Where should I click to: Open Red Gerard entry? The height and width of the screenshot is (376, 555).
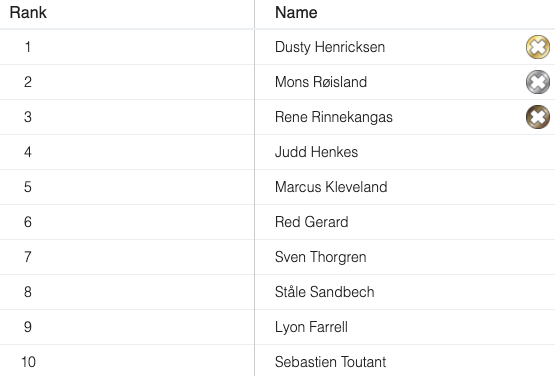tap(311, 222)
